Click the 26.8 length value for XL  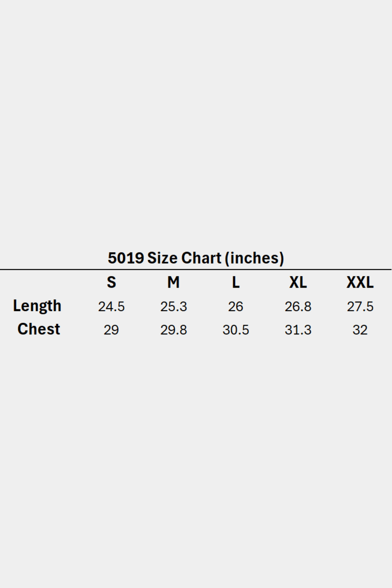tap(298, 307)
